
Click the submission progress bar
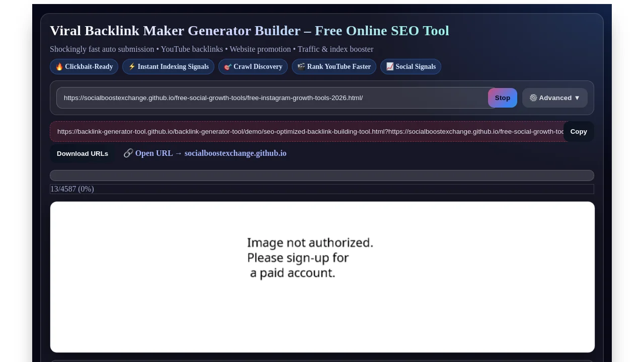click(322, 175)
